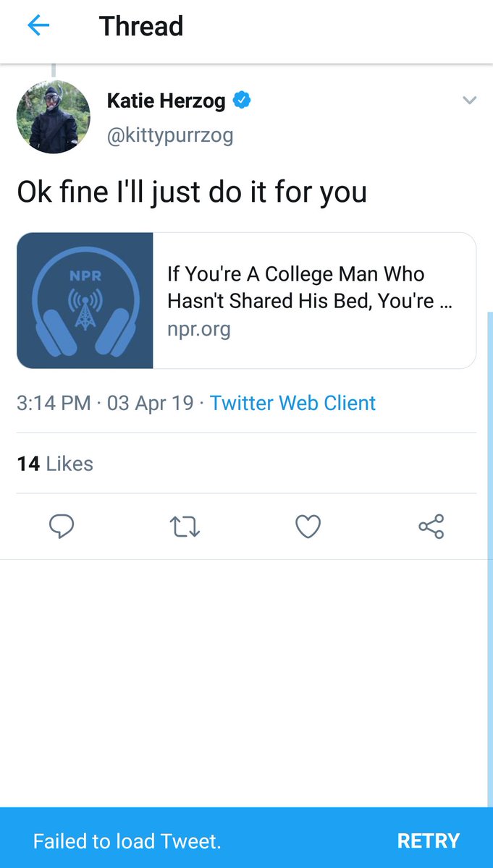The height and width of the screenshot is (868, 493).
Task: Open the "If You're A College Man" article title
Action: [x=310, y=287]
